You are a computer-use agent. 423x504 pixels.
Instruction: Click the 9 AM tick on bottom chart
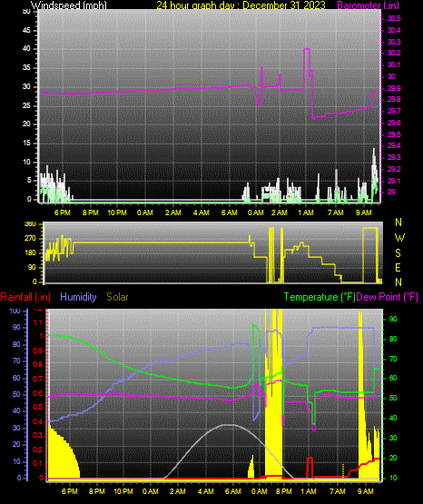click(x=366, y=491)
